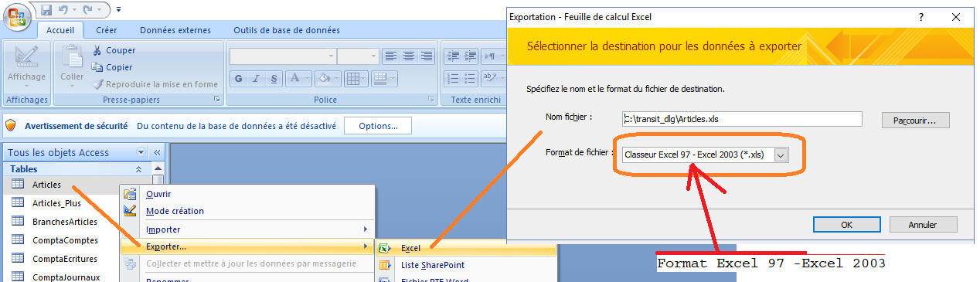The image size is (980, 282).
Task: Open Données externes tab
Action: click(x=175, y=30)
